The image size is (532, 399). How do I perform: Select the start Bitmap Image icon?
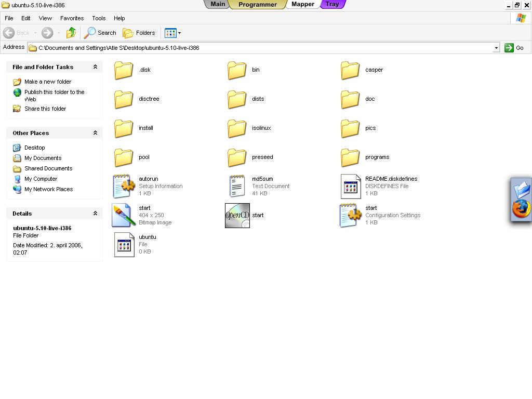[124, 215]
